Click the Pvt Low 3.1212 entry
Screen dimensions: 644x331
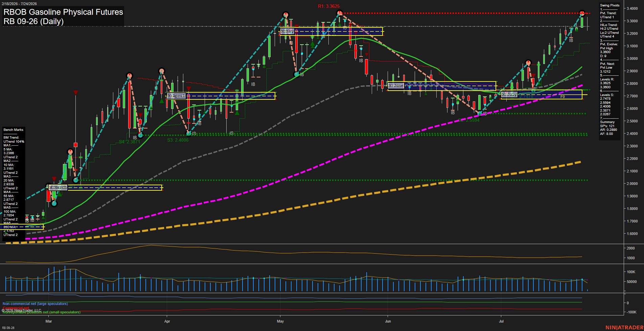[x=606, y=70]
